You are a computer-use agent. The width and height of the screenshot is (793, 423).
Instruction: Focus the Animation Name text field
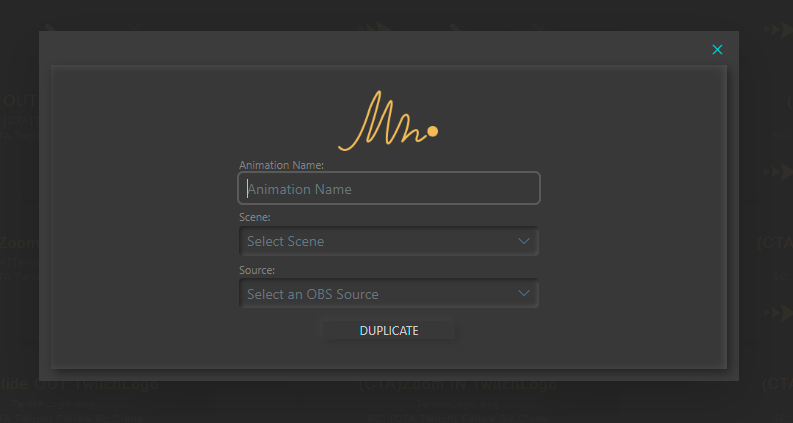[x=389, y=188]
